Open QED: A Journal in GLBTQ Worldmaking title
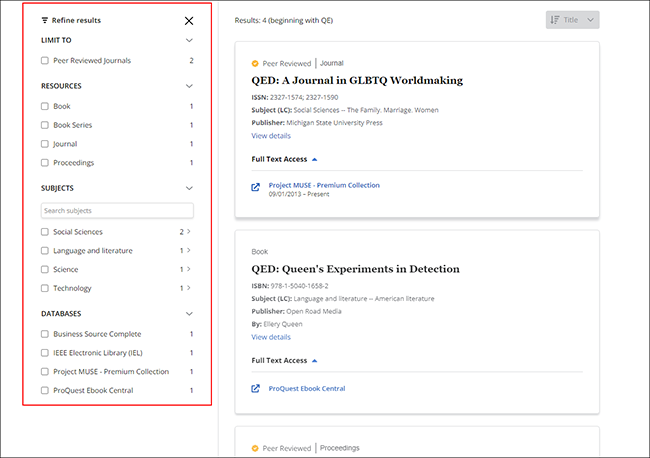The image size is (650, 458). [357, 80]
